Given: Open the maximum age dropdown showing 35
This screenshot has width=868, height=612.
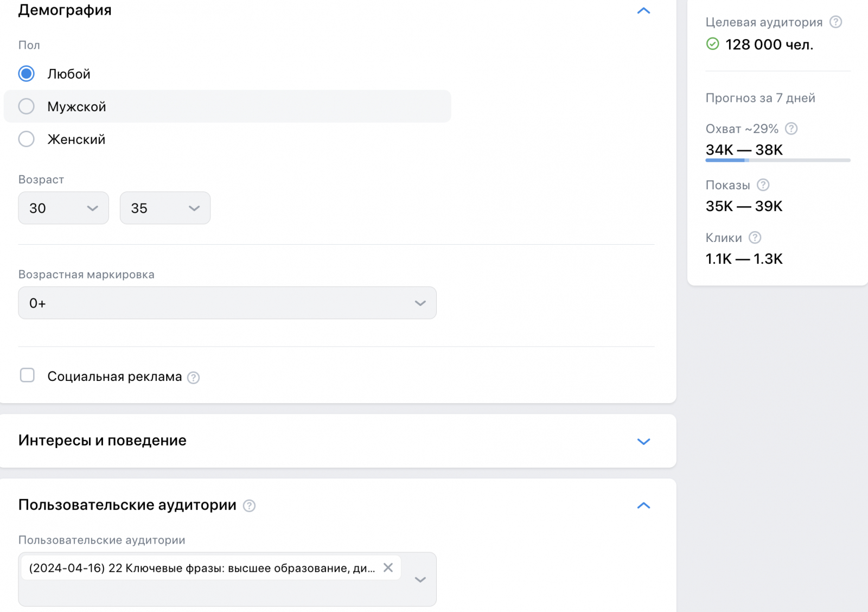Looking at the screenshot, I should pos(165,208).
